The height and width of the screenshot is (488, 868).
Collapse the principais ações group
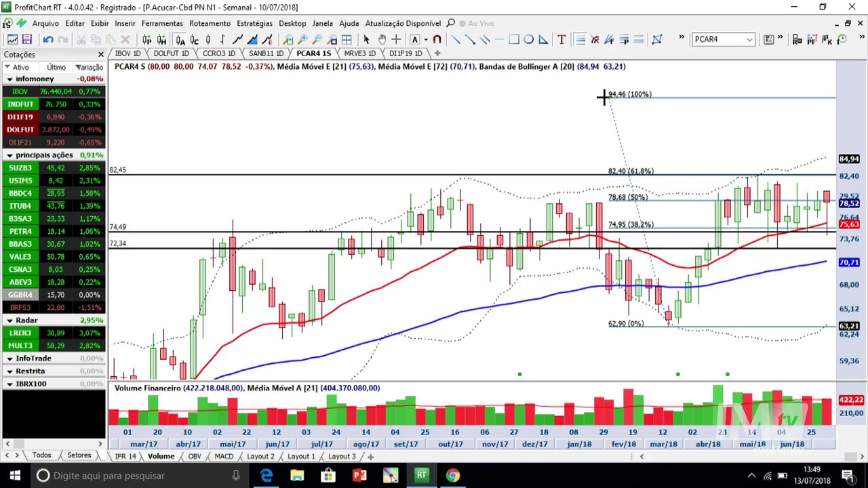[9, 155]
